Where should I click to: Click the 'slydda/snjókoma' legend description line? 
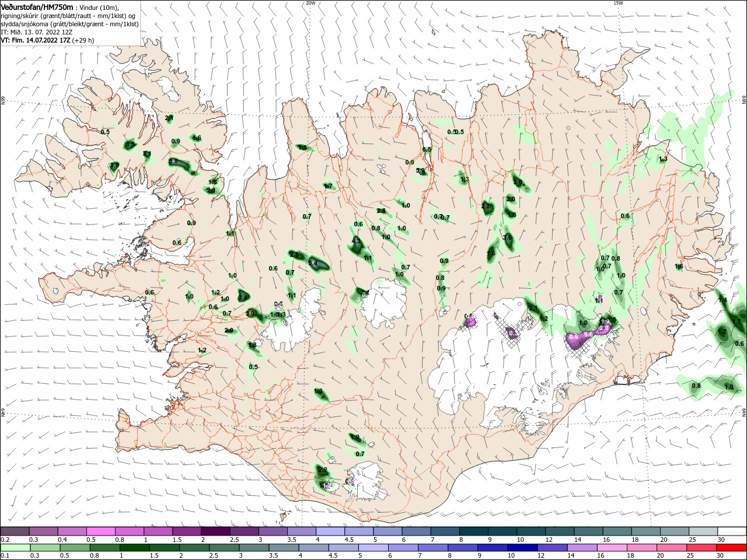pyautogui.click(x=69, y=24)
